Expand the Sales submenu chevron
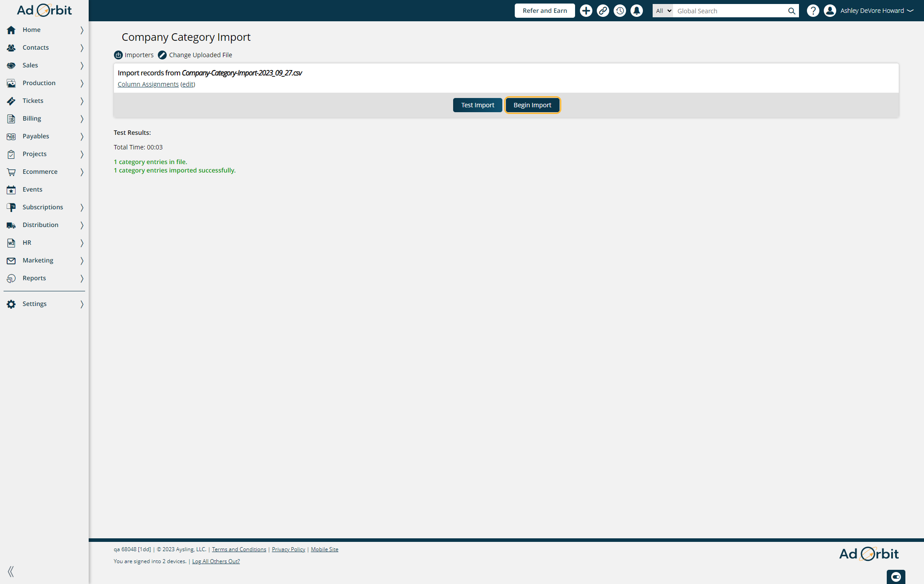This screenshot has height=584, width=924. (82, 66)
